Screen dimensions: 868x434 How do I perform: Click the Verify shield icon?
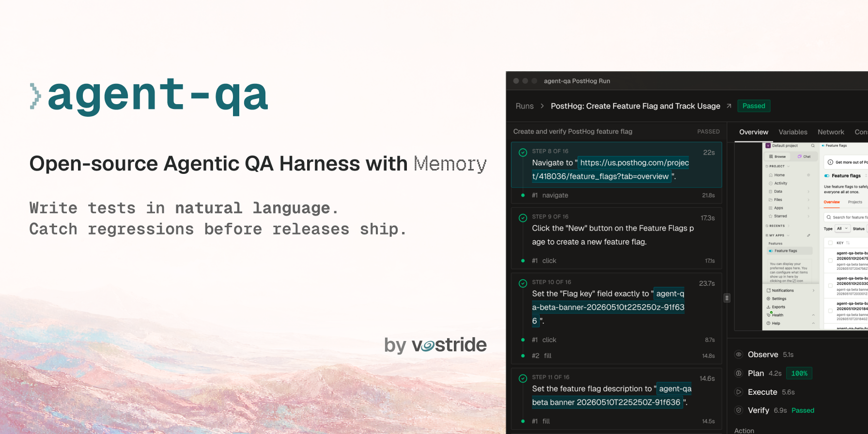point(739,410)
